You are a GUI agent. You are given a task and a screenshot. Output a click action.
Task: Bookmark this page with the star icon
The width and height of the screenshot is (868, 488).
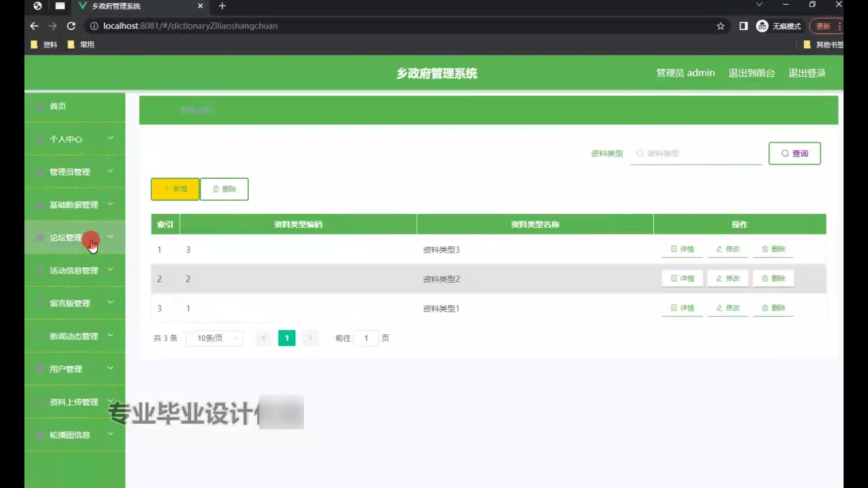tap(721, 26)
